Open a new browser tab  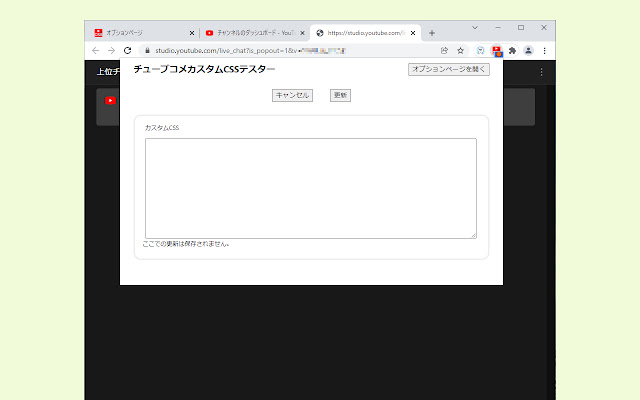[432, 33]
